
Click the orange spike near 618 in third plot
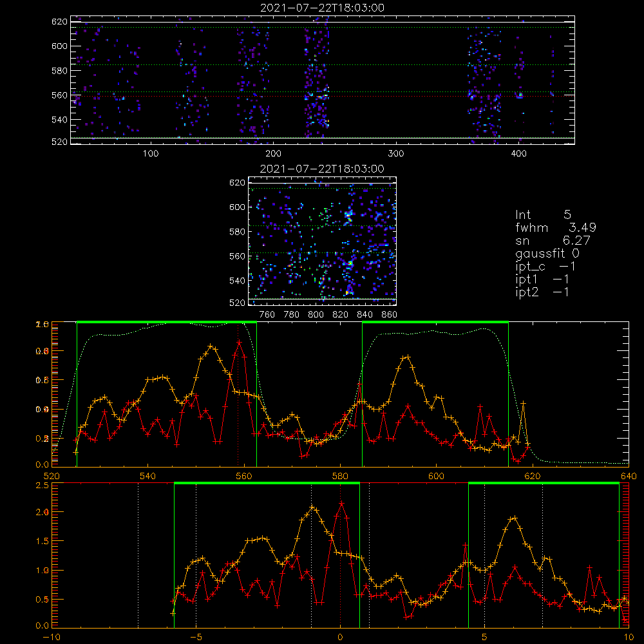pyautogui.click(x=523, y=403)
